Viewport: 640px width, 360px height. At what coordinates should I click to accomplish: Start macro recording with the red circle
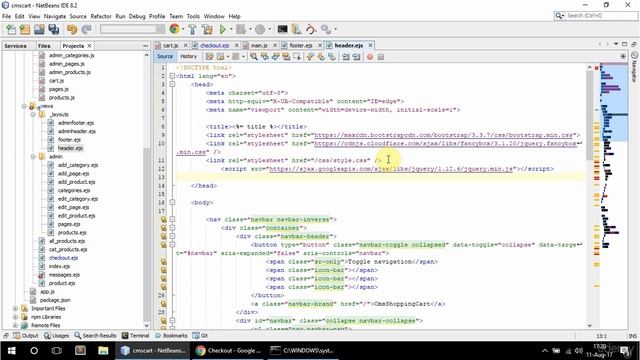click(370, 57)
